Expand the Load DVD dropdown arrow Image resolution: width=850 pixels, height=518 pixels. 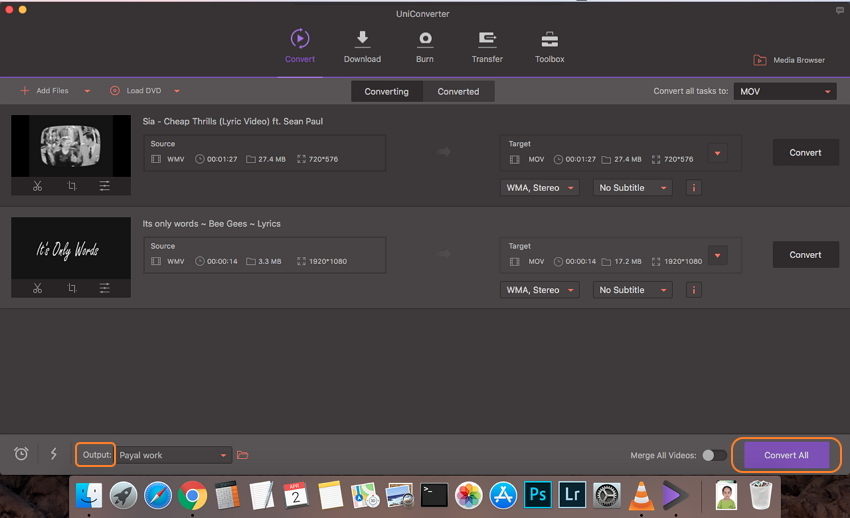pyautogui.click(x=177, y=91)
